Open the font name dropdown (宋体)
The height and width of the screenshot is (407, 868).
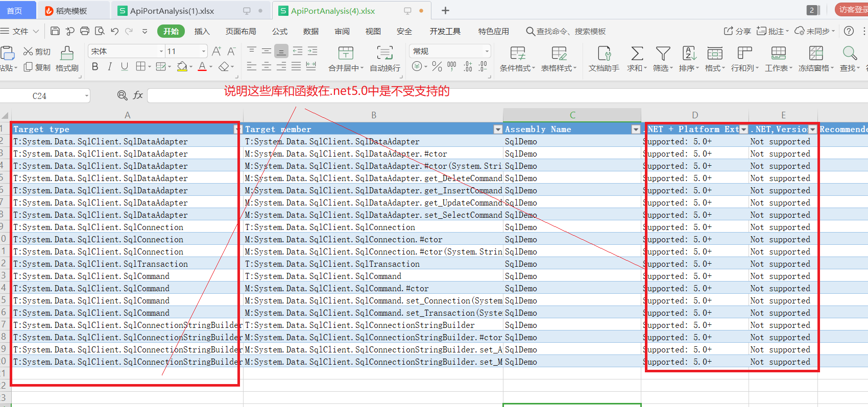pos(161,52)
